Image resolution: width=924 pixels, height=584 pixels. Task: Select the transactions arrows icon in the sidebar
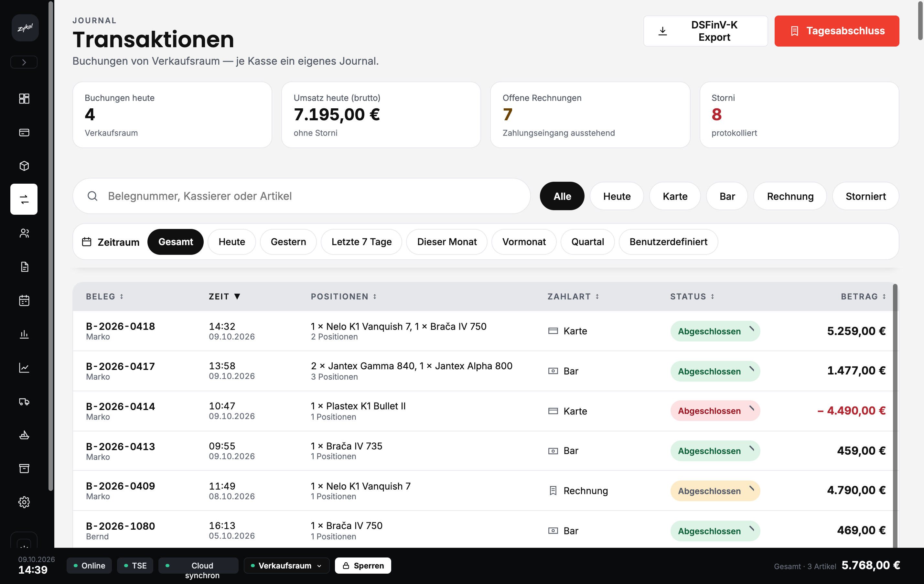(x=24, y=199)
